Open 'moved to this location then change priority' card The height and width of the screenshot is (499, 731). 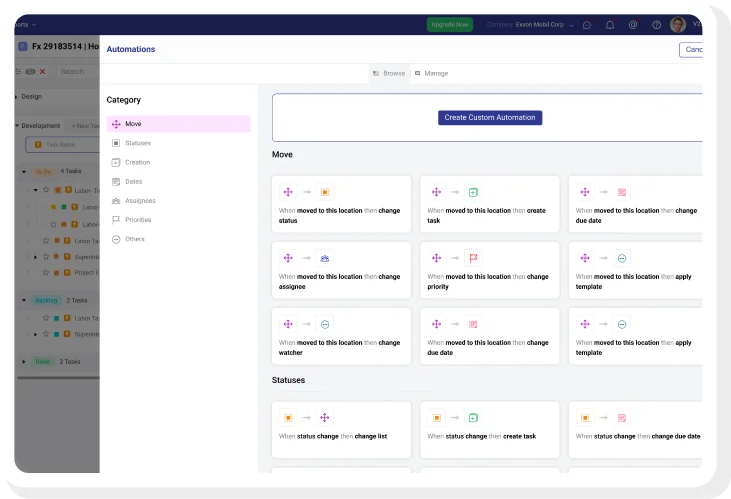[x=490, y=270]
